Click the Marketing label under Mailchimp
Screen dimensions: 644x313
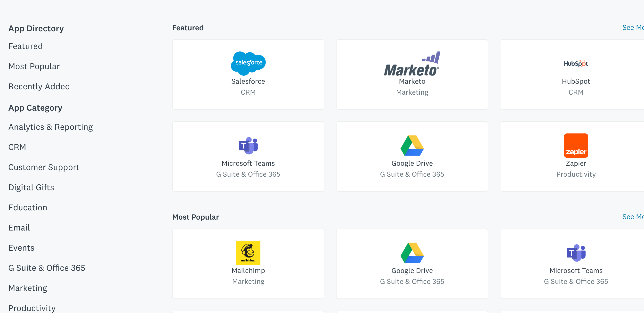(x=248, y=281)
